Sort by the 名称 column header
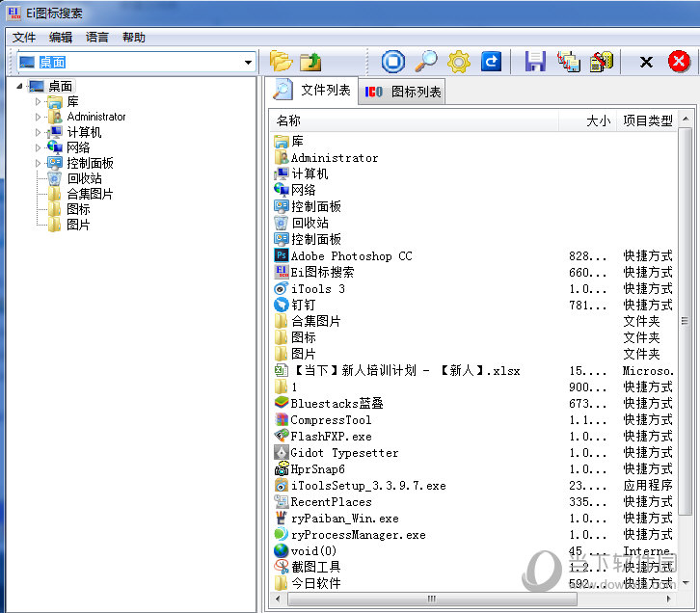This screenshot has width=700, height=613. [x=415, y=120]
